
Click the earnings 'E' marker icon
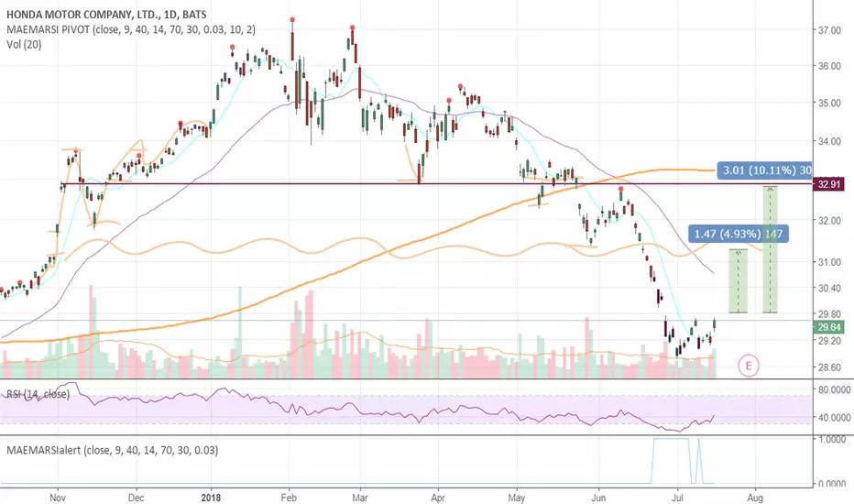[x=749, y=366]
